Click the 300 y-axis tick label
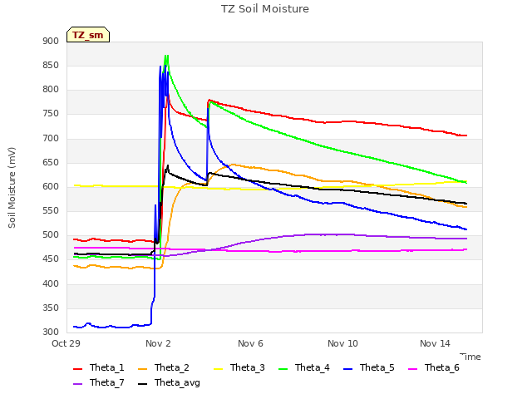Viewport: 532px width, 399px height. (x=51, y=332)
